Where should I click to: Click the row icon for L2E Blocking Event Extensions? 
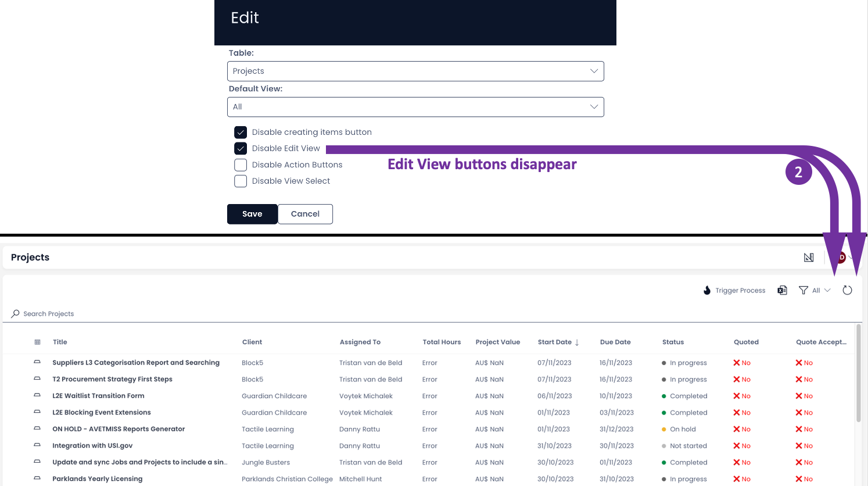37,412
